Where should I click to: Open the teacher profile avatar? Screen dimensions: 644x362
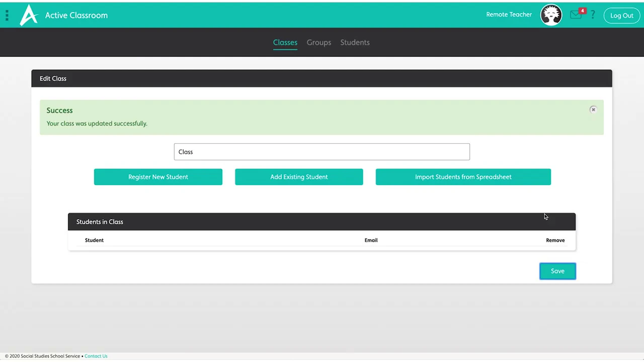click(551, 15)
